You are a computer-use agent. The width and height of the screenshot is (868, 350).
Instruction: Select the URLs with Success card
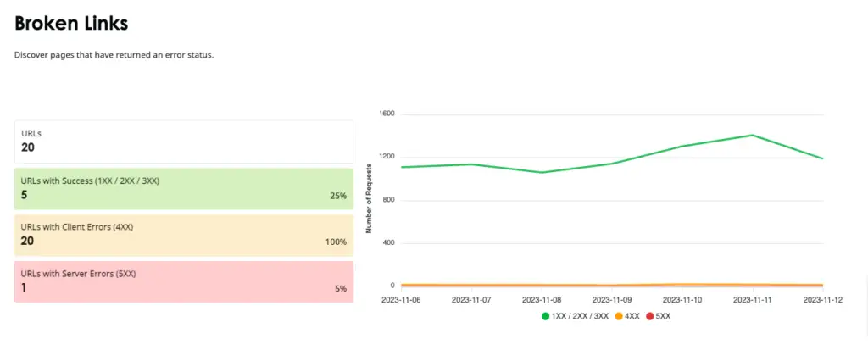(184, 189)
